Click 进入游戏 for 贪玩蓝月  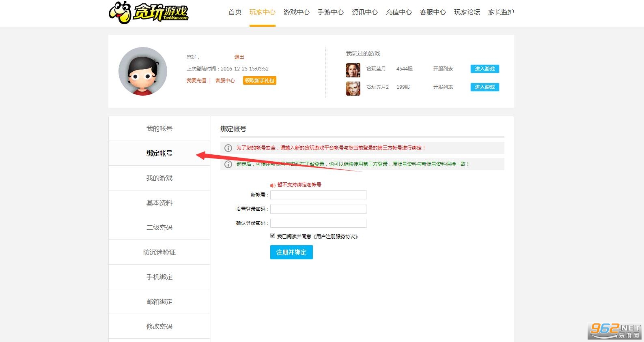pos(485,69)
